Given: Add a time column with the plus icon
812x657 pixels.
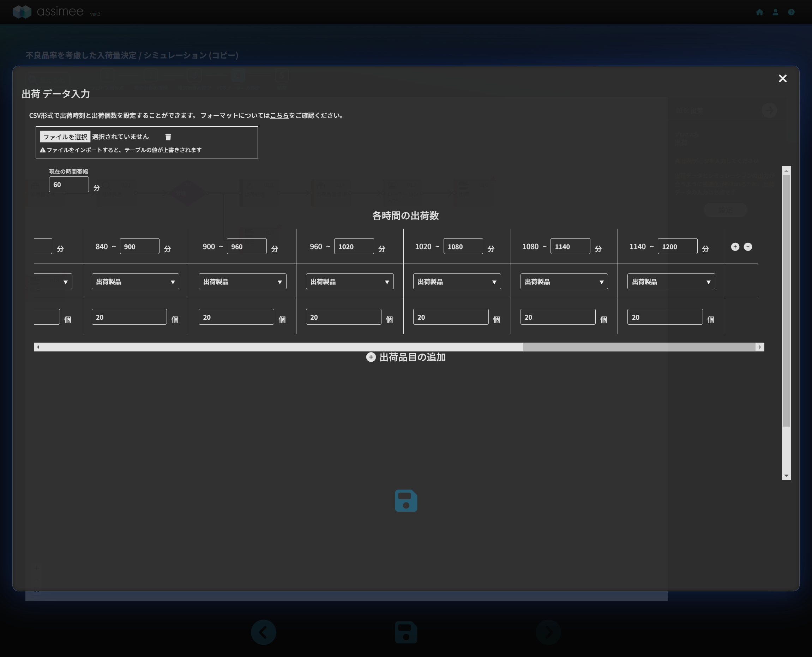Looking at the screenshot, I should [x=735, y=247].
